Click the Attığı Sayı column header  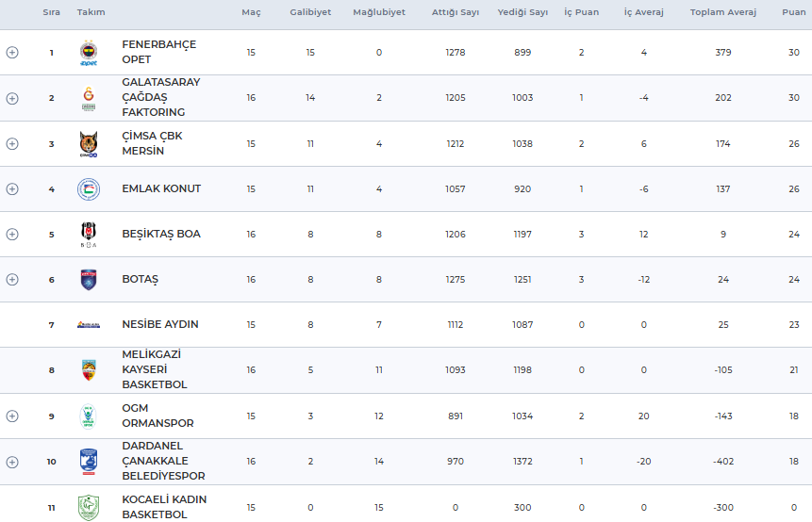click(456, 12)
